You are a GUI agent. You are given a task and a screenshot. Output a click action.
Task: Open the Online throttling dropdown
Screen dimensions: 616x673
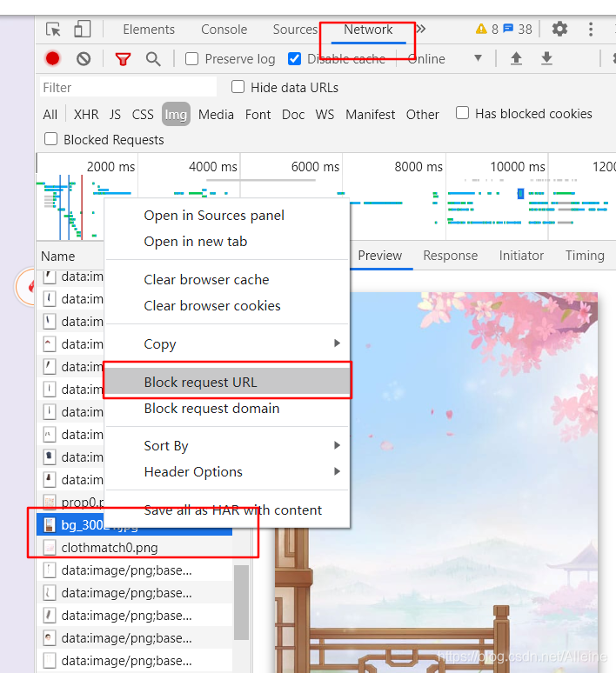pyautogui.click(x=445, y=59)
